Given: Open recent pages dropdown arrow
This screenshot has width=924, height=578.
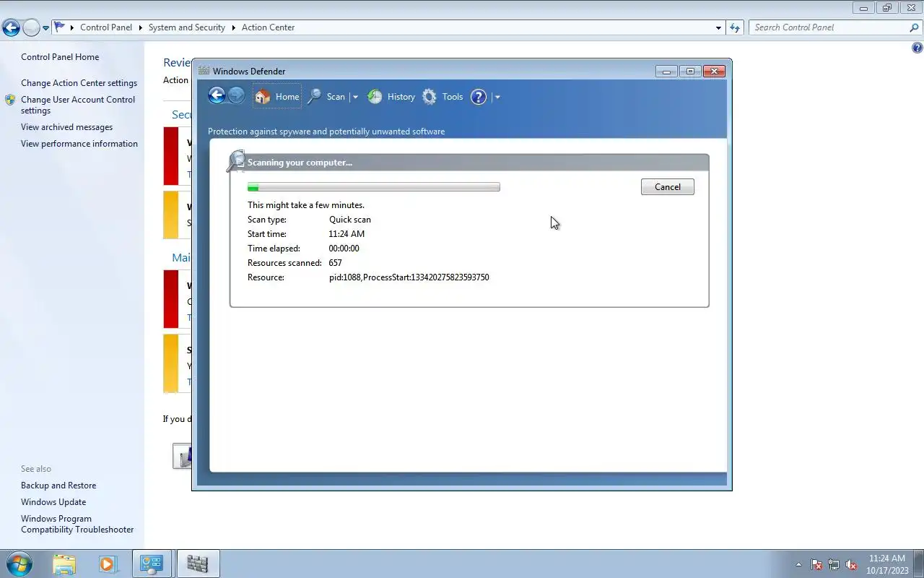Looking at the screenshot, I should (x=46, y=28).
